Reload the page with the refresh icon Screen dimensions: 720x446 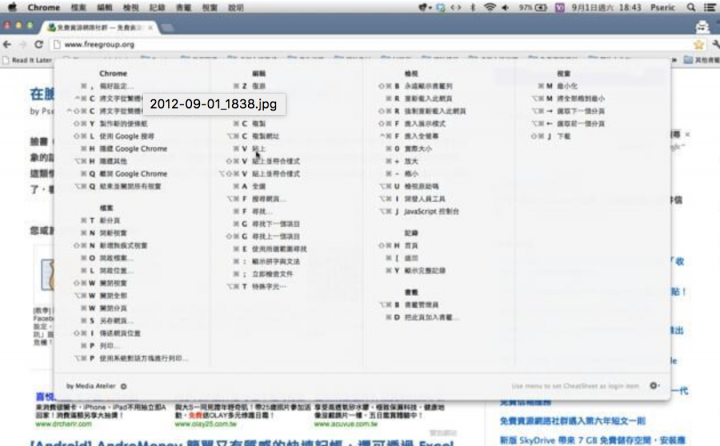click(39, 45)
